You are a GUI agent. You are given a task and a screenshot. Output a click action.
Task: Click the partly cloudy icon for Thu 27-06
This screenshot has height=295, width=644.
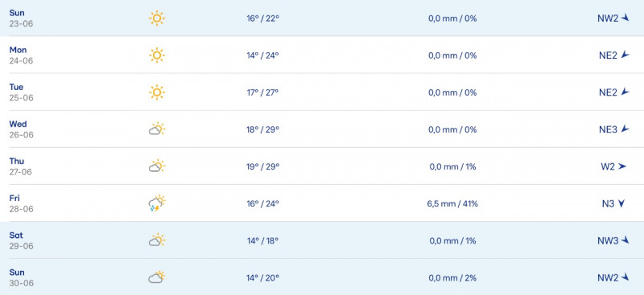[157, 166]
